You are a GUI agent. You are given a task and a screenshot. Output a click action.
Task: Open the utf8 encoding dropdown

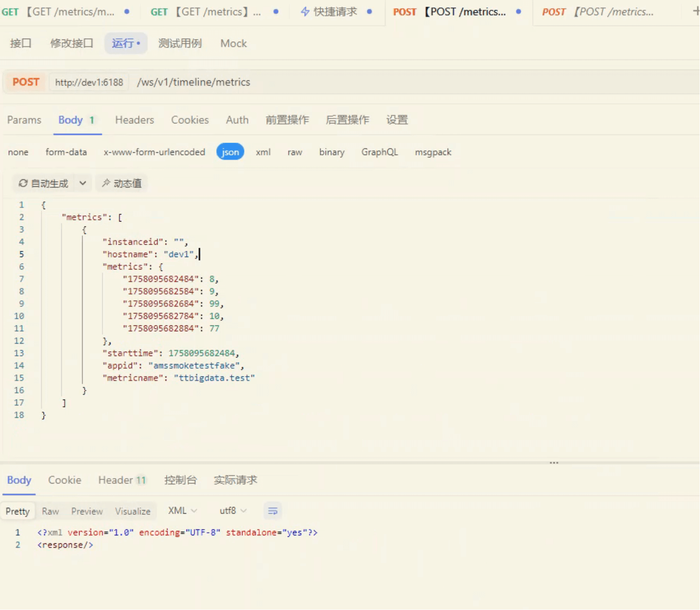[233, 511]
